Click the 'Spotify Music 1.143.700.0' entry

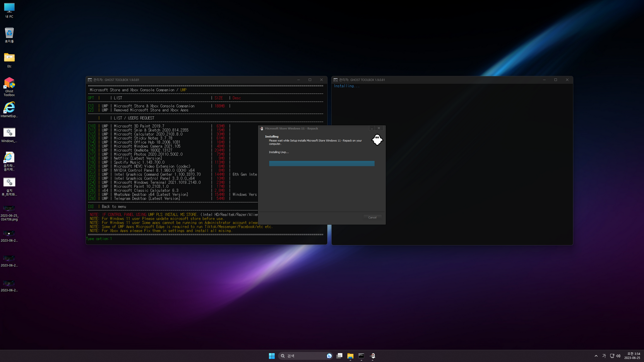pyautogui.click(x=139, y=162)
